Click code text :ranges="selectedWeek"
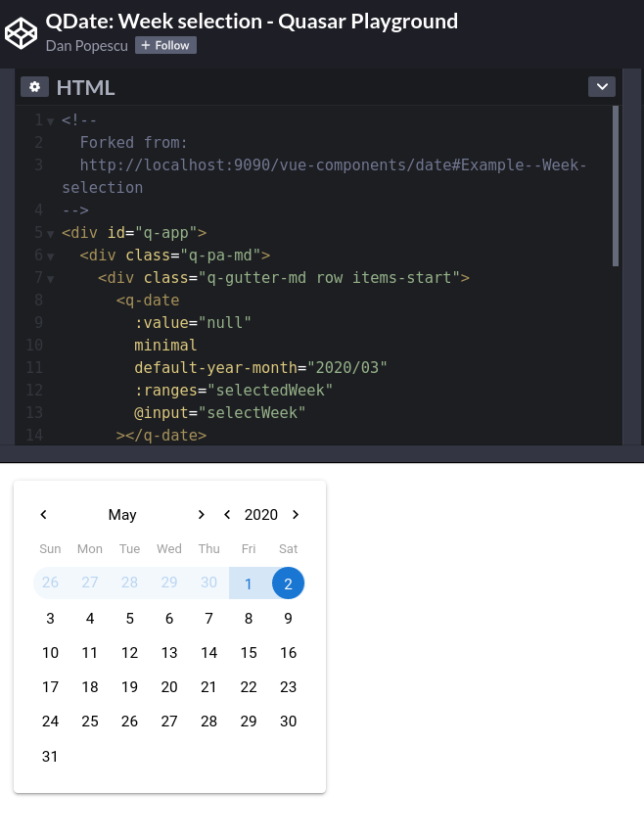644x839 pixels. pos(234,391)
